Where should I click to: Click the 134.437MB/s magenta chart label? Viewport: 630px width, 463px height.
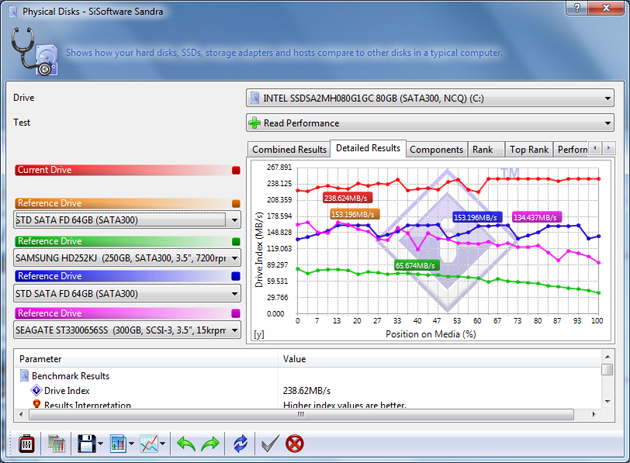[x=536, y=217]
